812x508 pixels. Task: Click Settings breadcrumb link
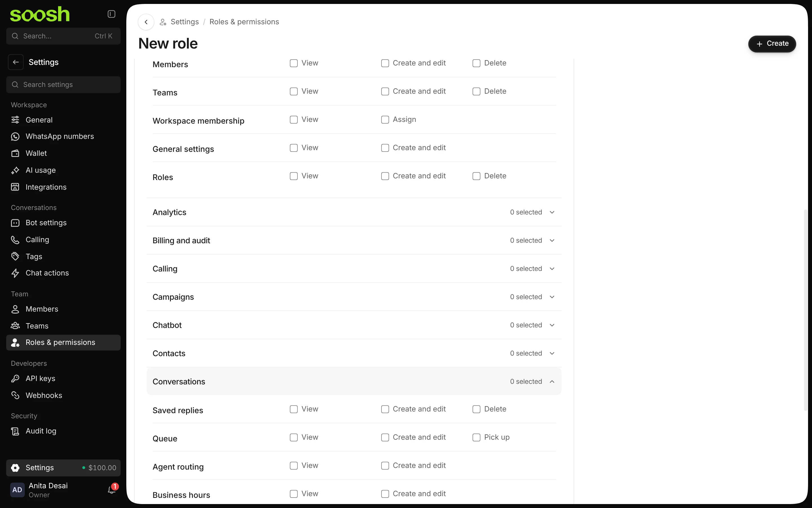[x=185, y=22]
